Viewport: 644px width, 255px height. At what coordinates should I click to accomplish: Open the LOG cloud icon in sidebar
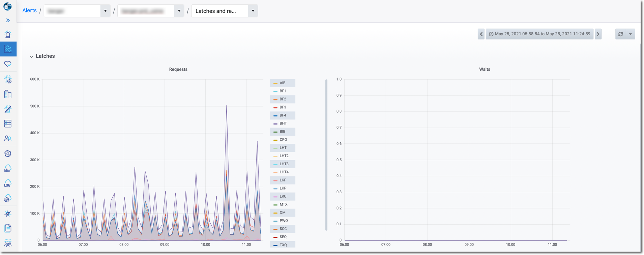[8, 183]
